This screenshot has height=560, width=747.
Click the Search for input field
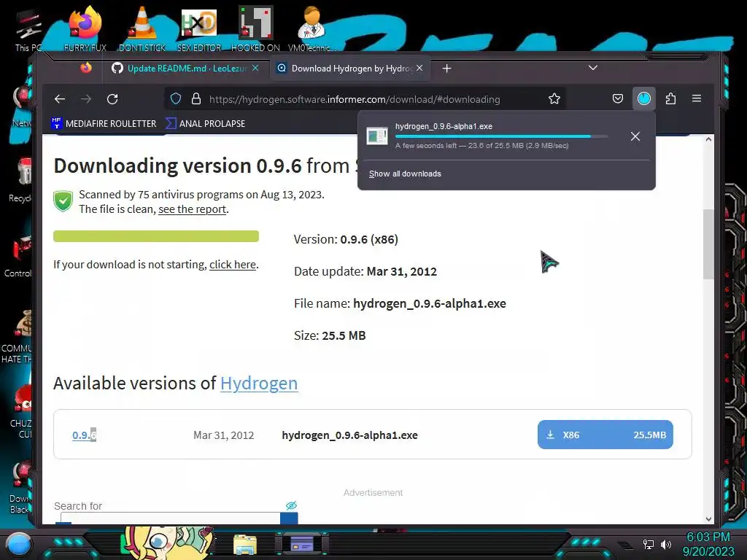[x=170, y=518]
